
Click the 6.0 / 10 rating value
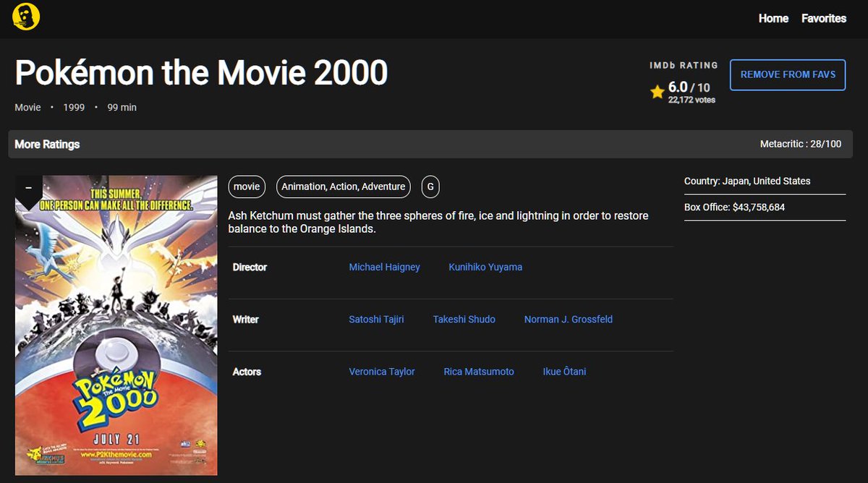coord(689,87)
